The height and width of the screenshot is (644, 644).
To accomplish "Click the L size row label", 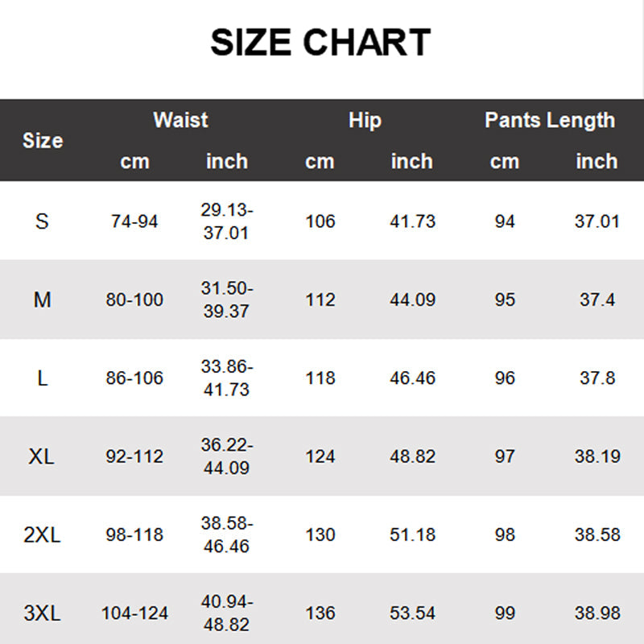I will click(42, 378).
